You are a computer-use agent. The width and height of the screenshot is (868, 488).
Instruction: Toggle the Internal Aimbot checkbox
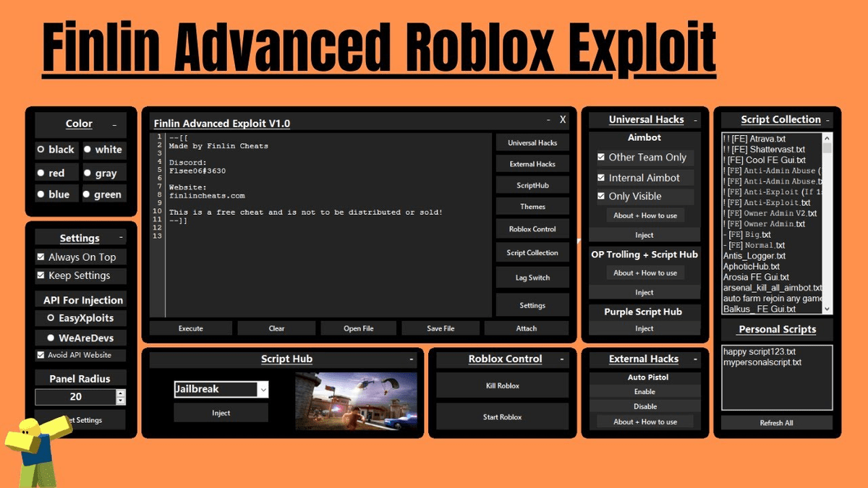601,178
